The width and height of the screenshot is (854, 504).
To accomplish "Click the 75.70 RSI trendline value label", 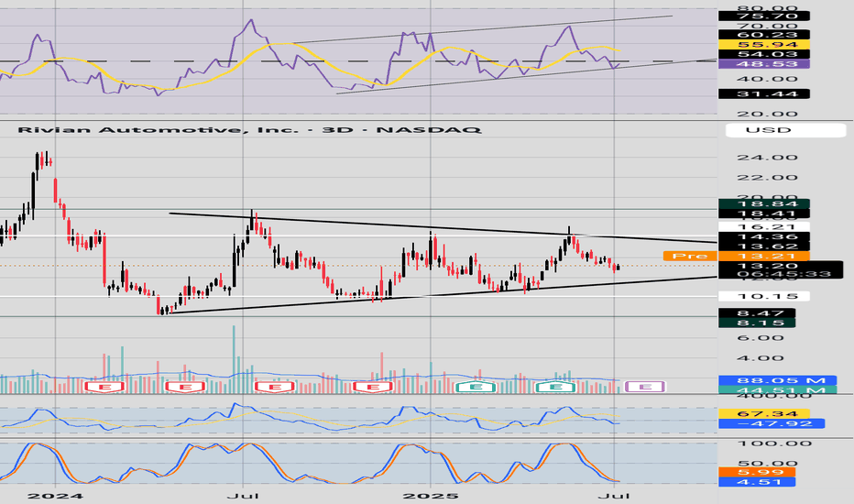I will click(x=764, y=16).
